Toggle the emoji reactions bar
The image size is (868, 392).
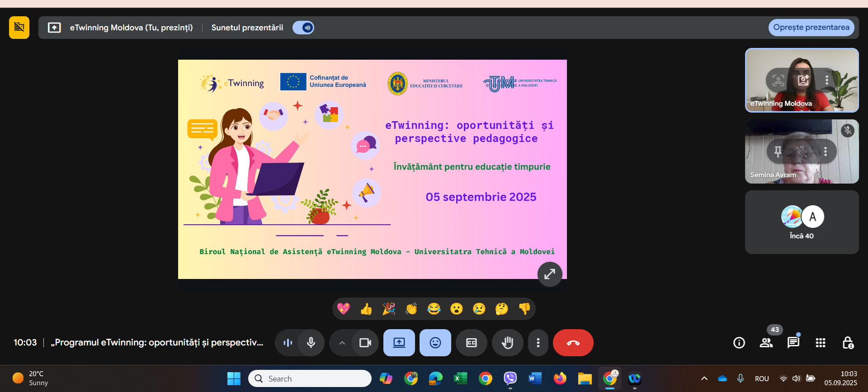tap(435, 343)
